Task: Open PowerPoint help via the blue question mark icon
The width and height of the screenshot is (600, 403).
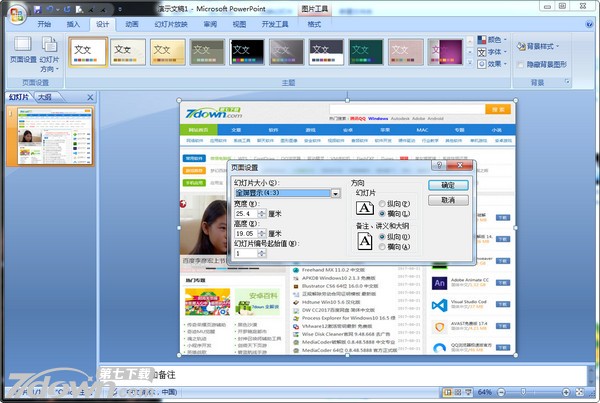Action: click(x=589, y=24)
